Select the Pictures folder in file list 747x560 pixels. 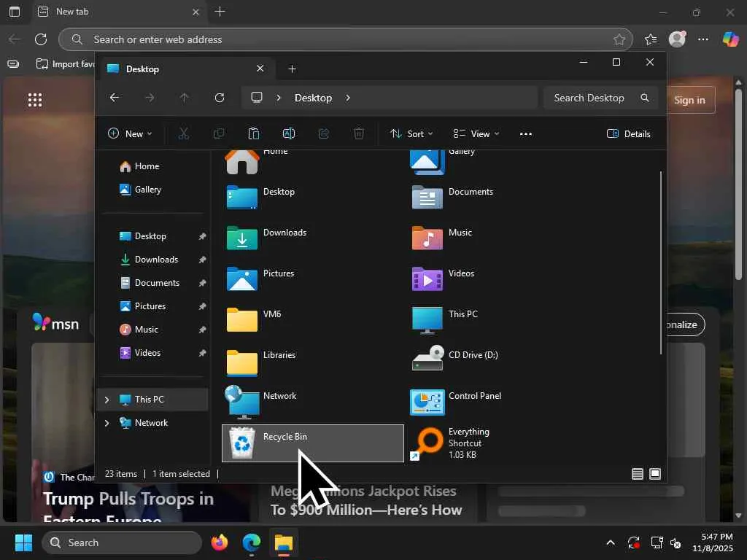tap(312, 279)
